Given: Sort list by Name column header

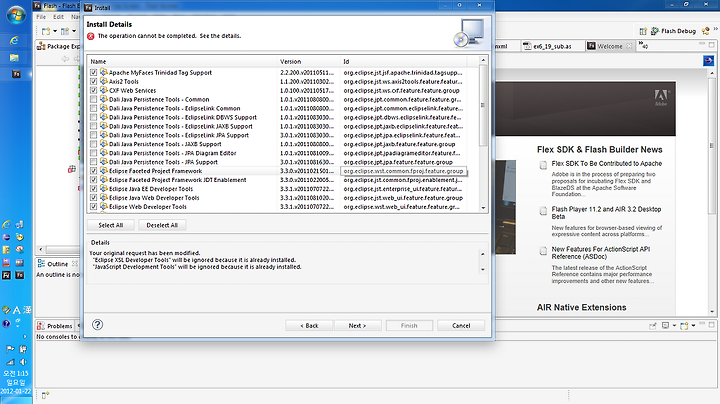Looking at the screenshot, I should click(182, 62).
